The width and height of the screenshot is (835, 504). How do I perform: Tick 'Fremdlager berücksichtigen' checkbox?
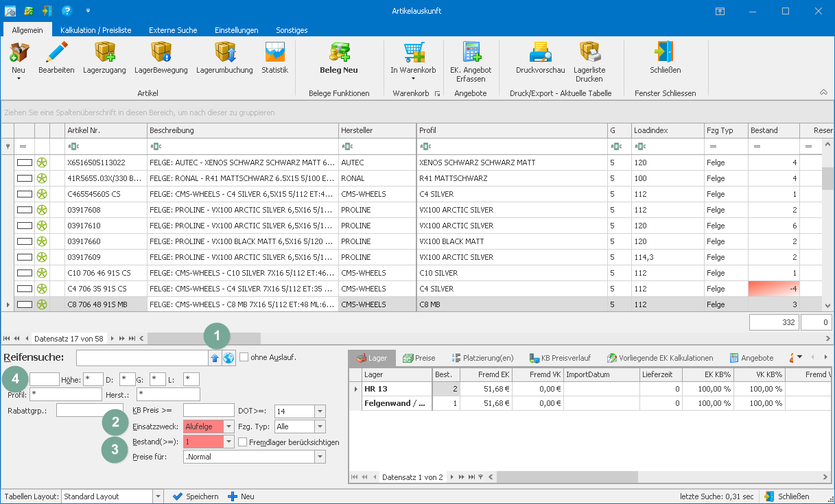[x=243, y=442]
